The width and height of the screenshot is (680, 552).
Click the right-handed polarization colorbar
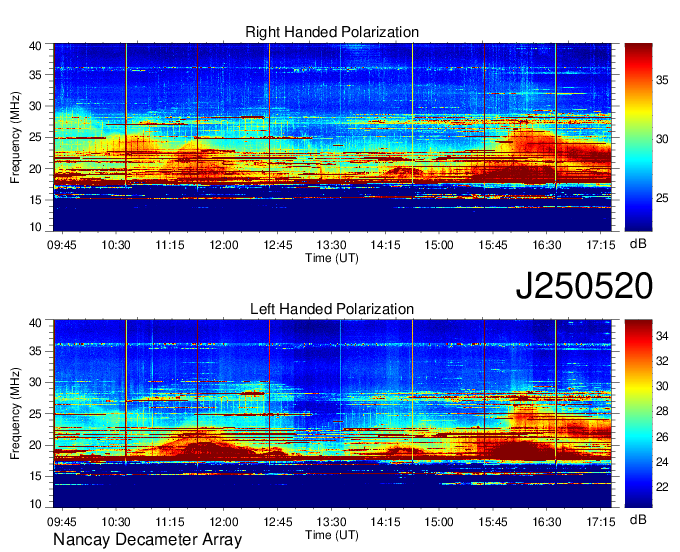pos(638,137)
